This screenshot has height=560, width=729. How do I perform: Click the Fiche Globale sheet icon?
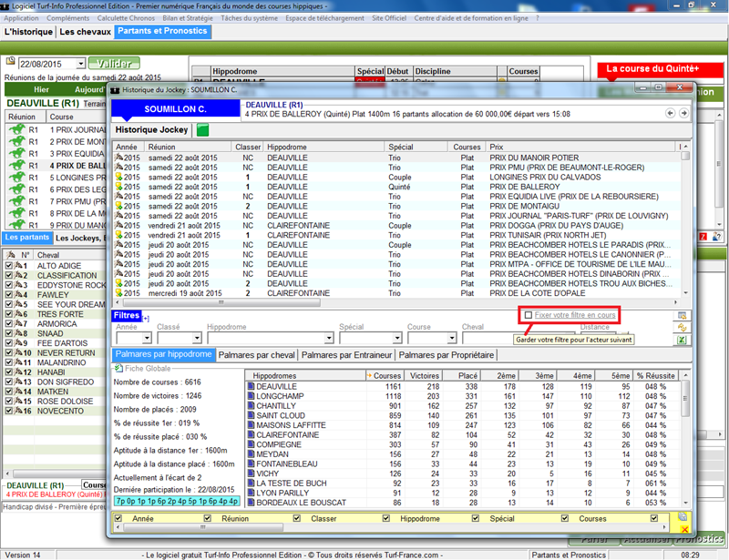(118, 368)
